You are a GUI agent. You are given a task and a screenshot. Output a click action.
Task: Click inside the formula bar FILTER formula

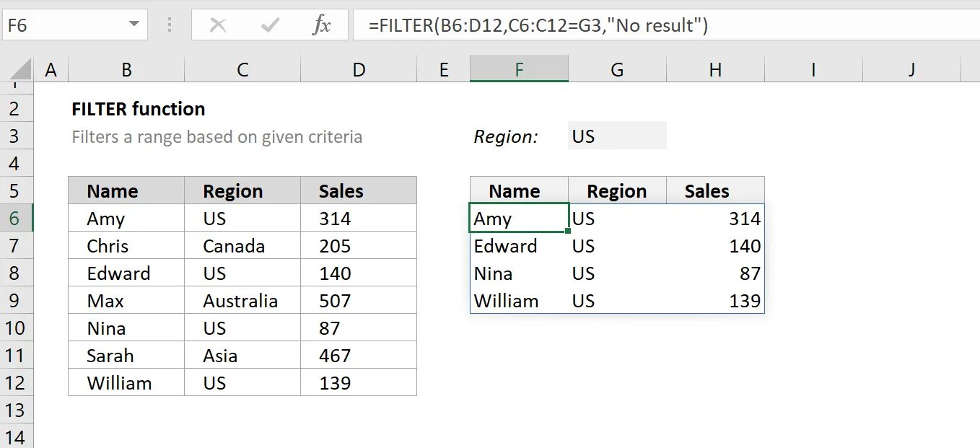(538, 26)
